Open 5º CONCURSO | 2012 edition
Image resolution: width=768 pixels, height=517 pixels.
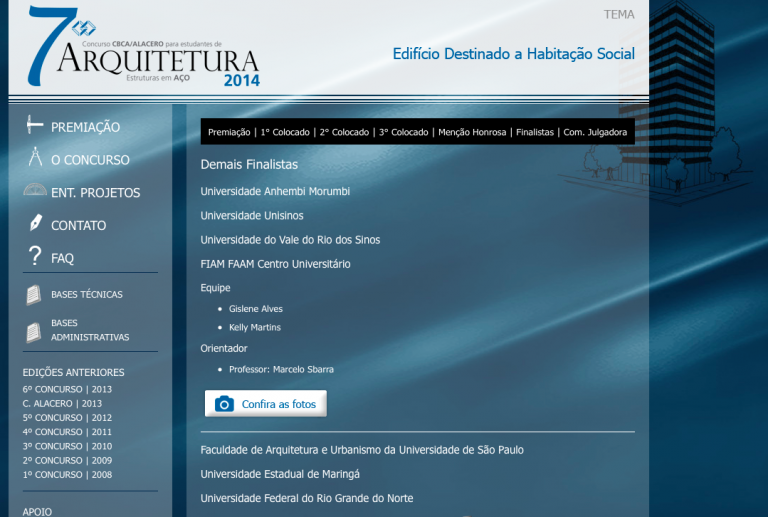coord(67,418)
